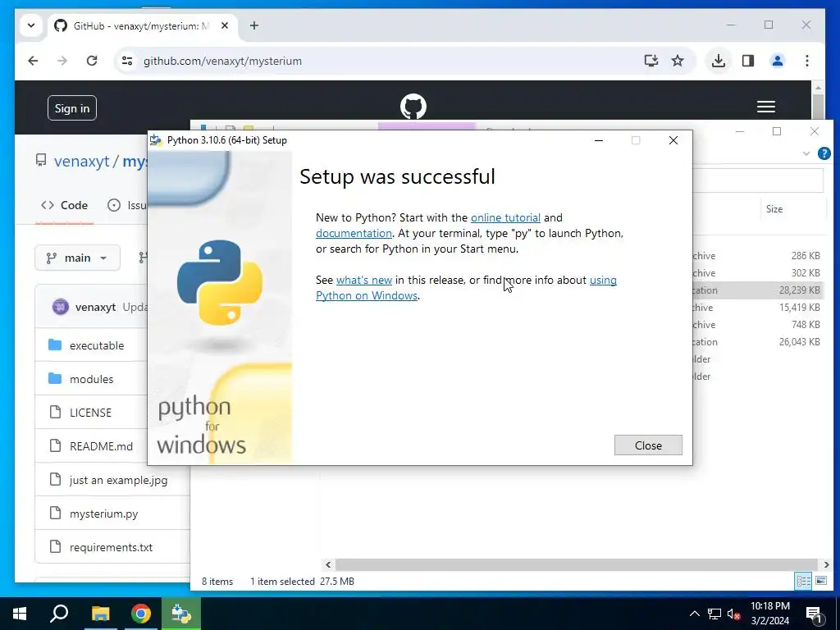The width and height of the screenshot is (840, 630).
Task: Open new Chrome tab
Action: [x=254, y=25]
